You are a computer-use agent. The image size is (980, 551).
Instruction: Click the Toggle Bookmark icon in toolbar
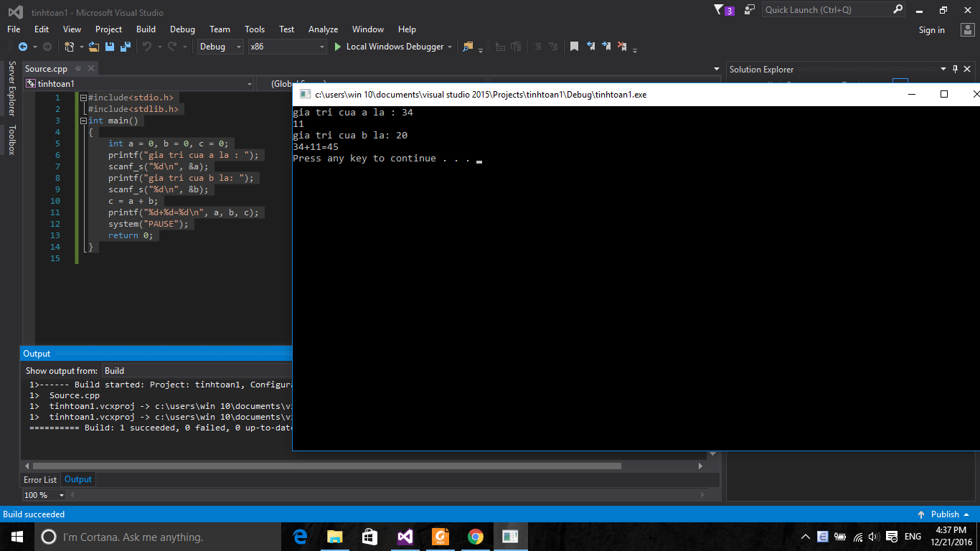574,47
